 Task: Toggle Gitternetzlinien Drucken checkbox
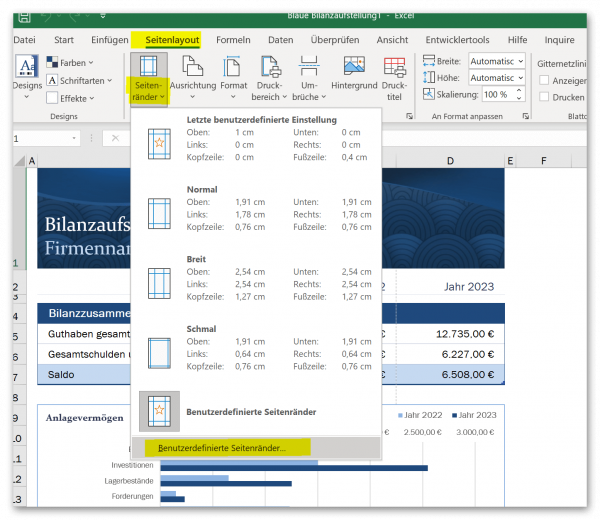(x=544, y=97)
